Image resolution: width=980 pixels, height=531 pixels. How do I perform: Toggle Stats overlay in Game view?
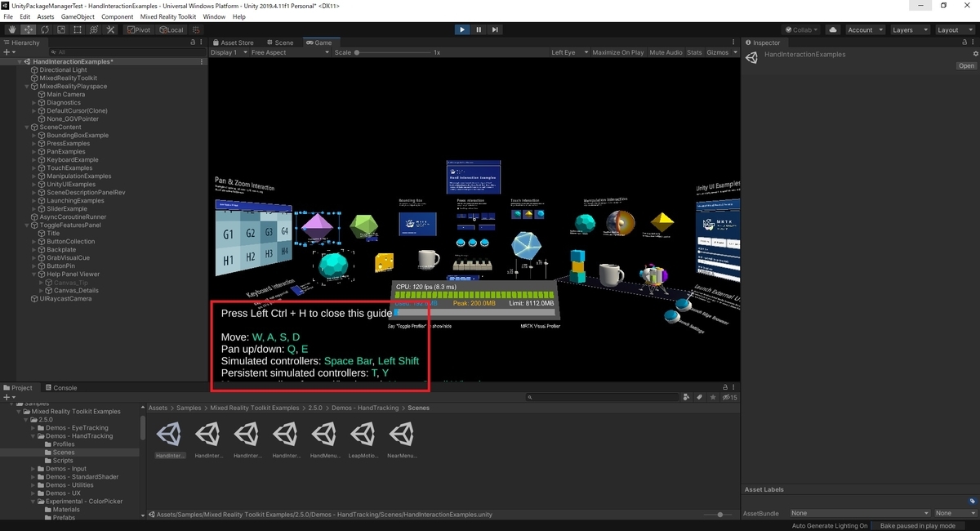(x=694, y=52)
